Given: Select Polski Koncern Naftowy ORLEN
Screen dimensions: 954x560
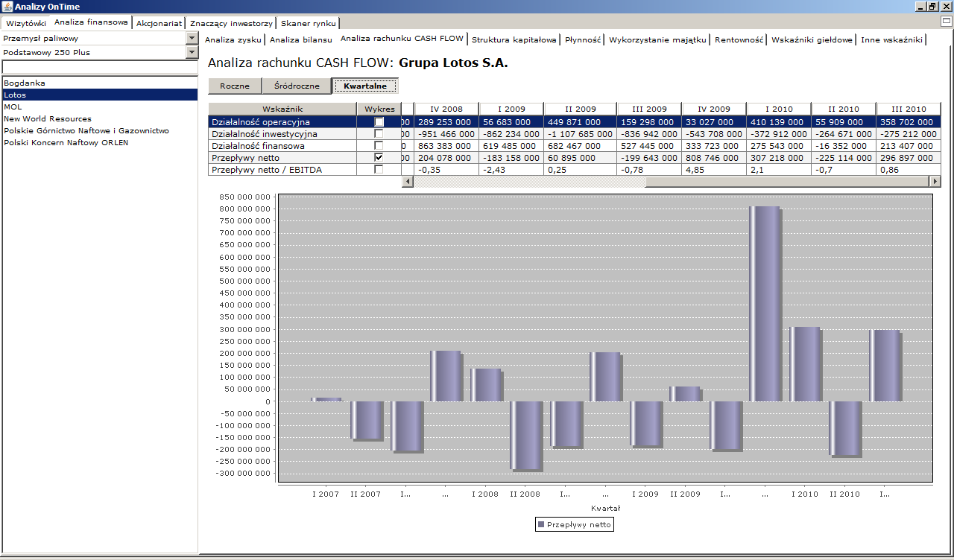Looking at the screenshot, I should click(x=100, y=142).
